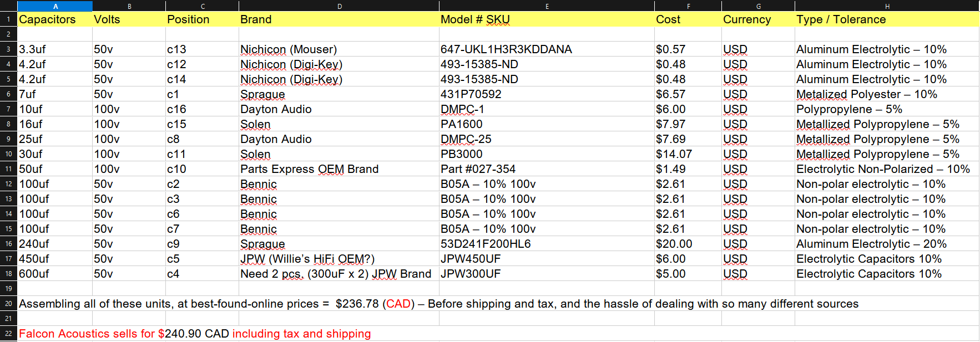Select row 22 header
Viewport: 980px width, 342px height.
(8, 334)
